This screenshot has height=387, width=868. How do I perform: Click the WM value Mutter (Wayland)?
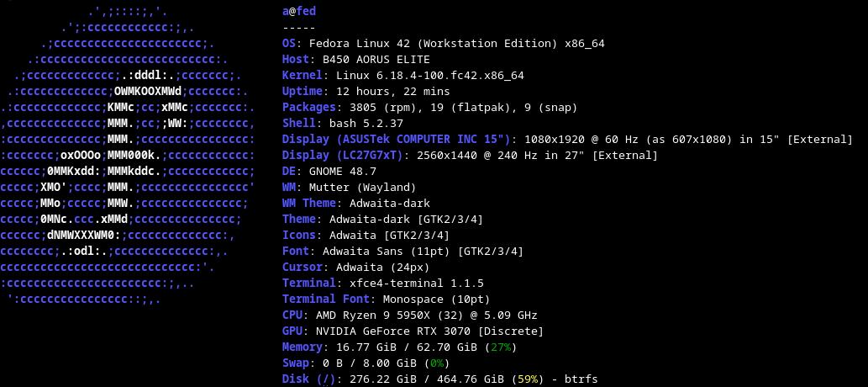(x=363, y=188)
